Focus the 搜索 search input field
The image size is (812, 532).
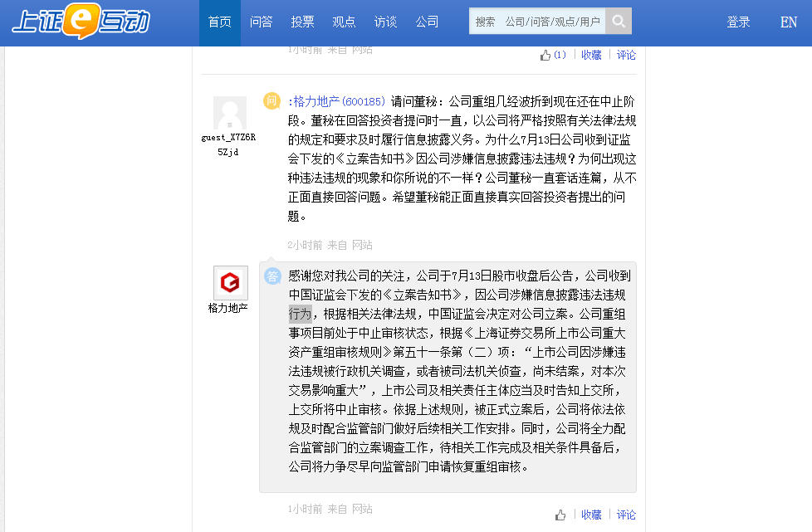click(537, 22)
